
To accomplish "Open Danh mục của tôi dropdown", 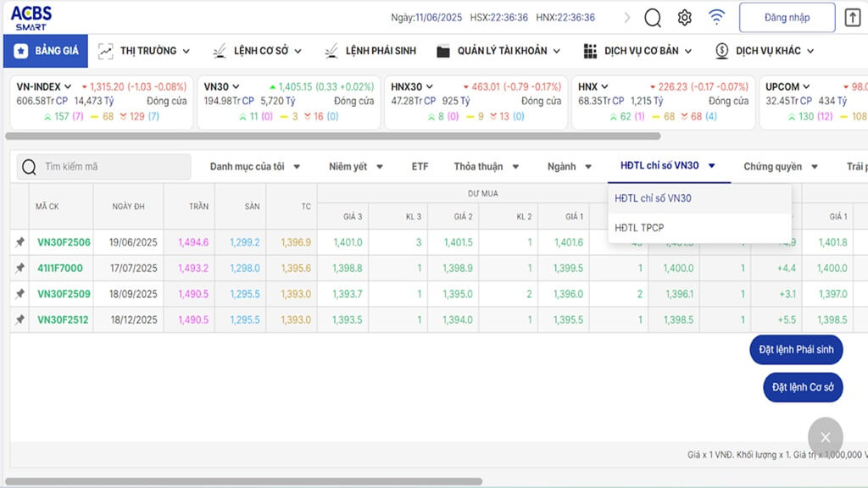I will pyautogui.click(x=254, y=167).
